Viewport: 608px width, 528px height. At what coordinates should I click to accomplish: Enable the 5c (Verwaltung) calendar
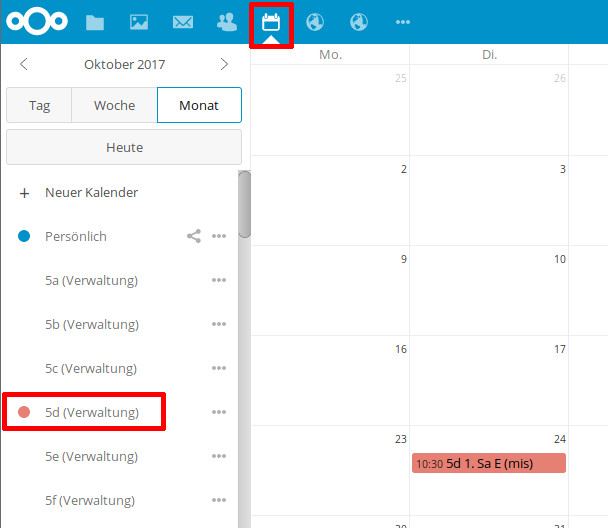pyautogui.click(x=91, y=368)
